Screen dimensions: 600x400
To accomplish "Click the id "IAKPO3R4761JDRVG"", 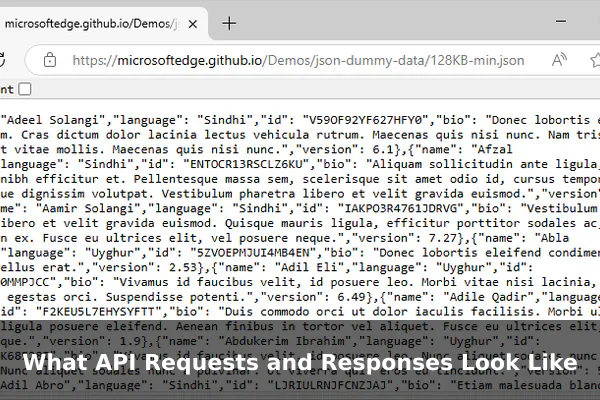I will [x=401, y=208].
